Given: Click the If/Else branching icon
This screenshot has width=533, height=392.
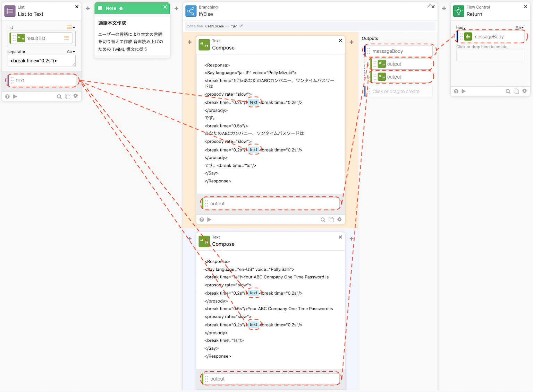Looking at the screenshot, I should [191, 11].
